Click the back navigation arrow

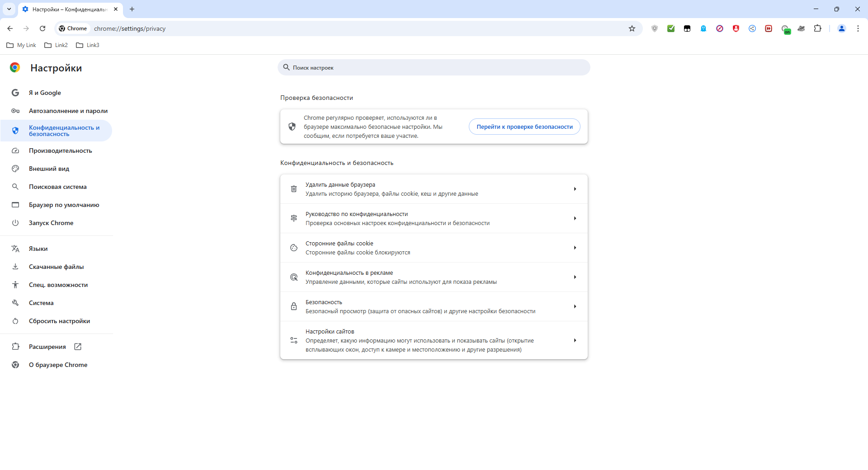click(x=10, y=28)
